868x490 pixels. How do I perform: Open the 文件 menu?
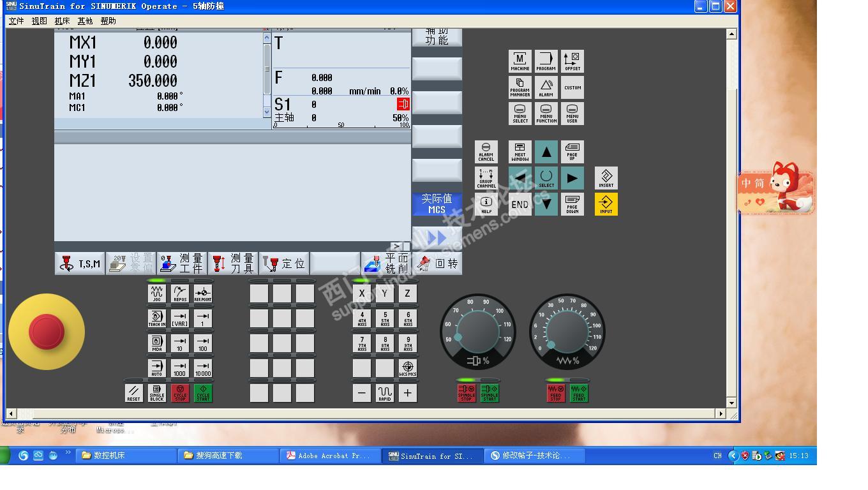(x=16, y=21)
